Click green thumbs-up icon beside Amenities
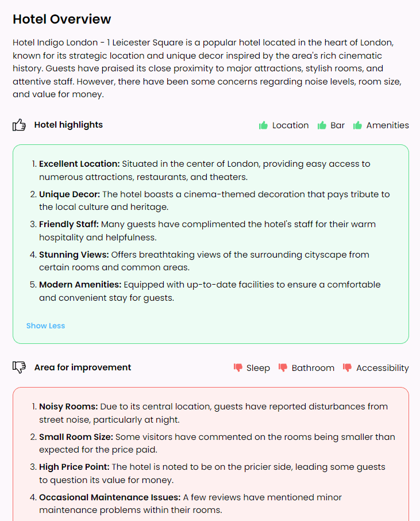 click(357, 125)
